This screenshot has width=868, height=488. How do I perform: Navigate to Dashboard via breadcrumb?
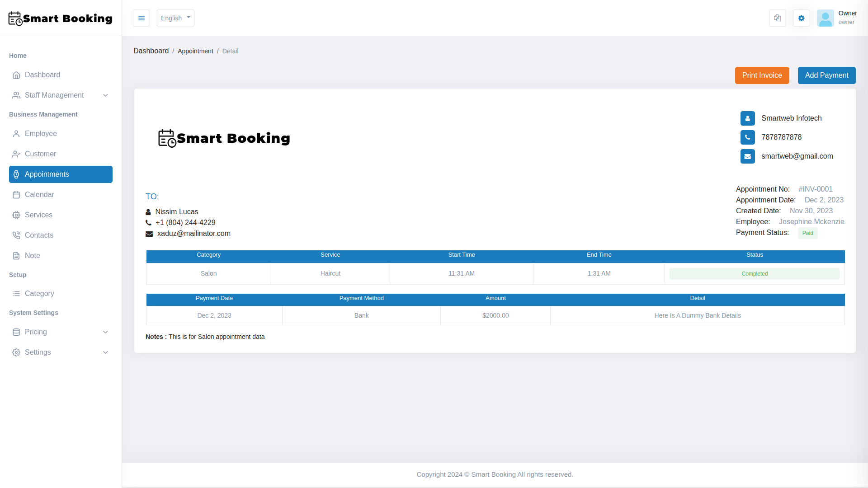(151, 51)
